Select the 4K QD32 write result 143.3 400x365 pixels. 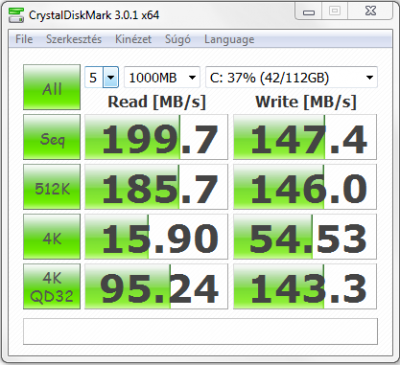(x=305, y=286)
